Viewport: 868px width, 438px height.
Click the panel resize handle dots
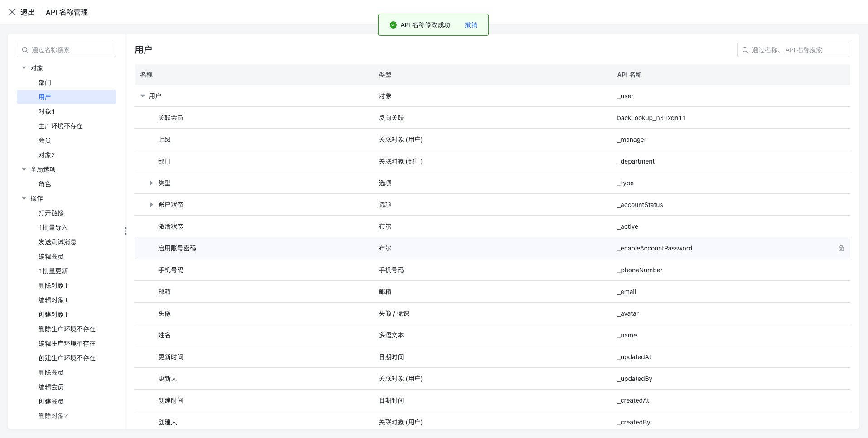pos(125,231)
